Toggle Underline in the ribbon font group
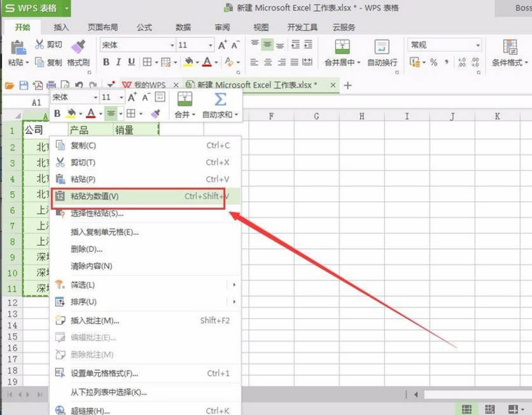Viewport: 532px width, 415px height. (131, 62)
